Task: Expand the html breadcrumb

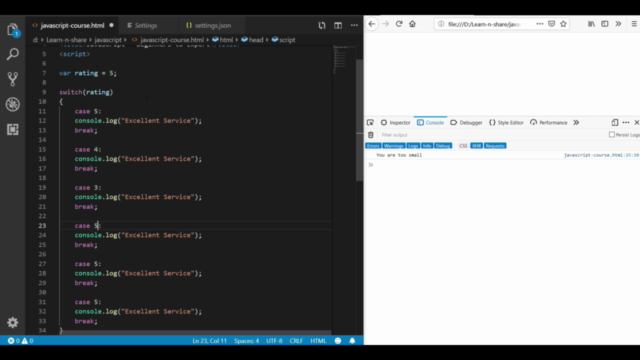Action: pos(223,40)
